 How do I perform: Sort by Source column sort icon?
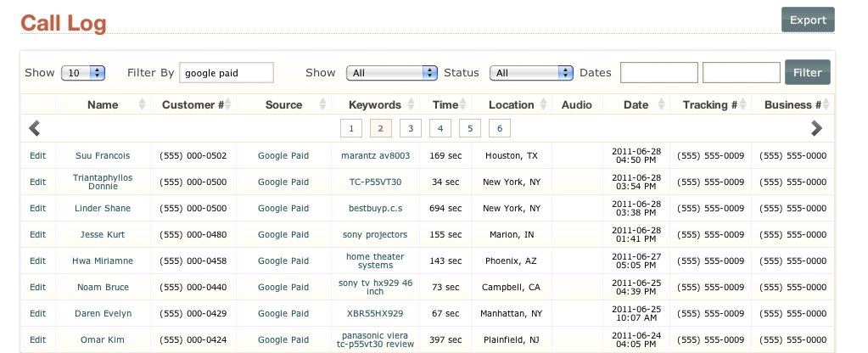pyautogui.click(x=323, y=105)
